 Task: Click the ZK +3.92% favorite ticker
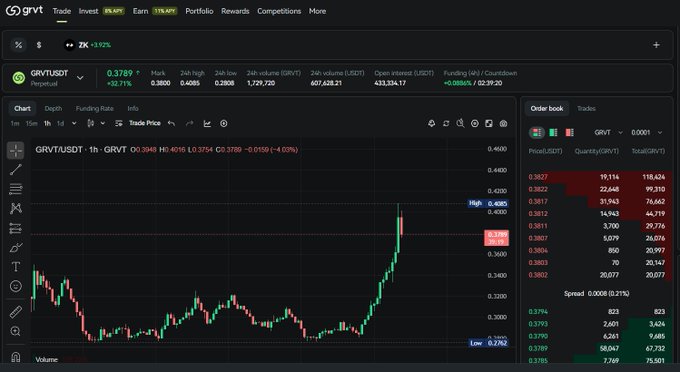[88, 45]
